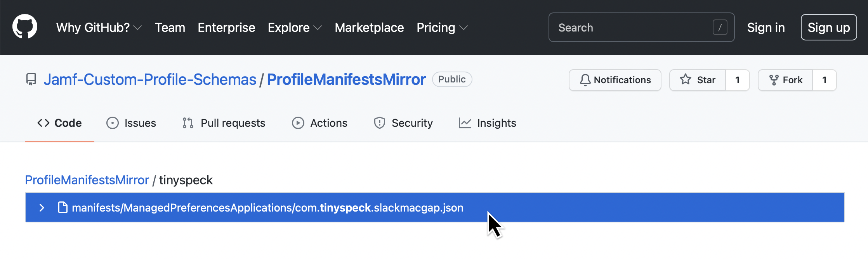Viewport: 868px width, 259px height.
Task: Fork the repository
Action: tap(785, 80)
